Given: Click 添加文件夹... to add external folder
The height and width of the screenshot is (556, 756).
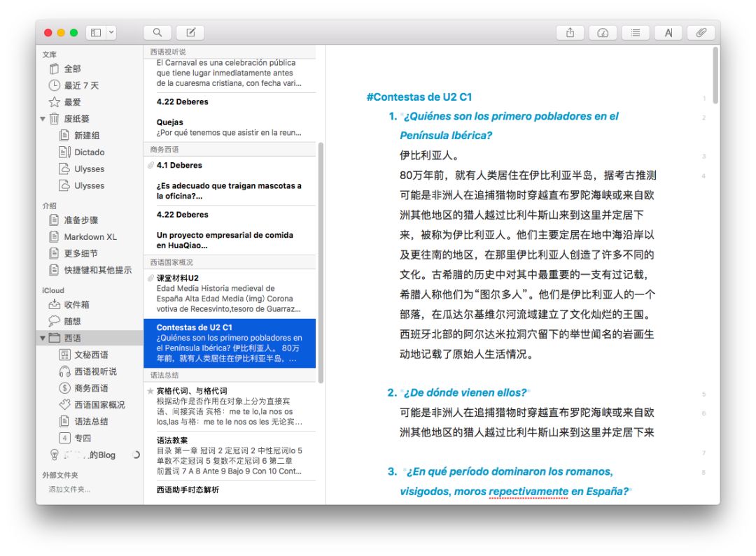Looking at the screenshot, I should point(69,490).
